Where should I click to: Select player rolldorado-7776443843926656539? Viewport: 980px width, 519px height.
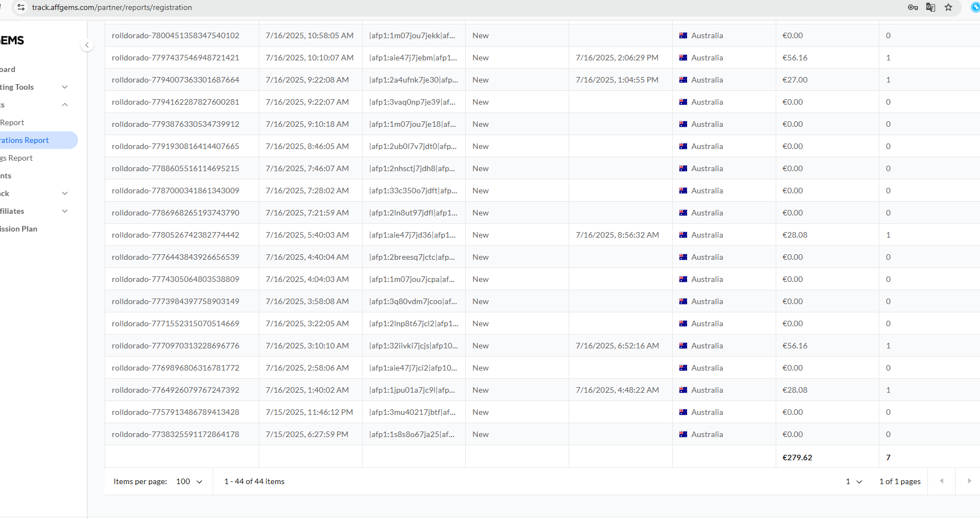176,257
